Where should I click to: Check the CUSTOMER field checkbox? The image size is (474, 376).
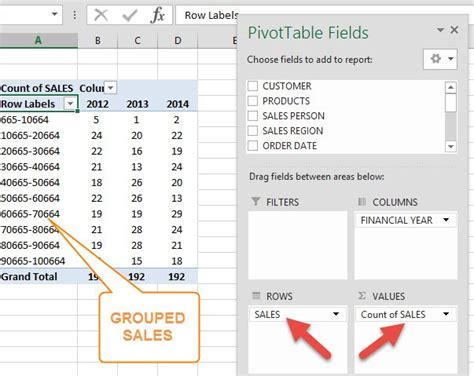pyautogui.click(x=253, y=86)
